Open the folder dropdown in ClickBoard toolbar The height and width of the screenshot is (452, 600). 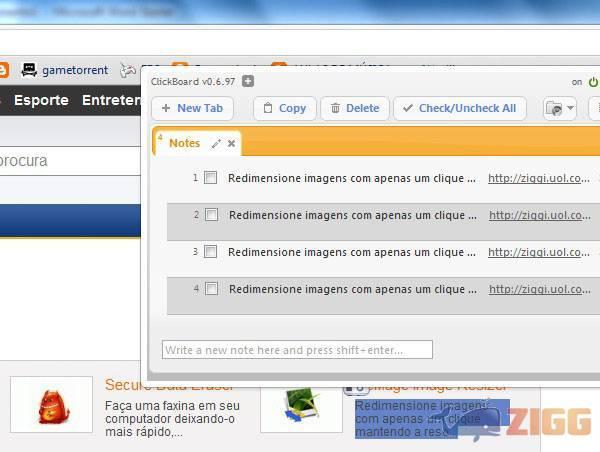click(x=560, y=108)
